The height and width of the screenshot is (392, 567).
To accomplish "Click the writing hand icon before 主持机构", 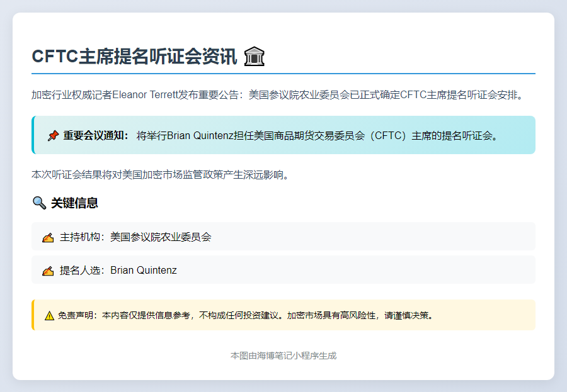I will [x=48, y=237].
